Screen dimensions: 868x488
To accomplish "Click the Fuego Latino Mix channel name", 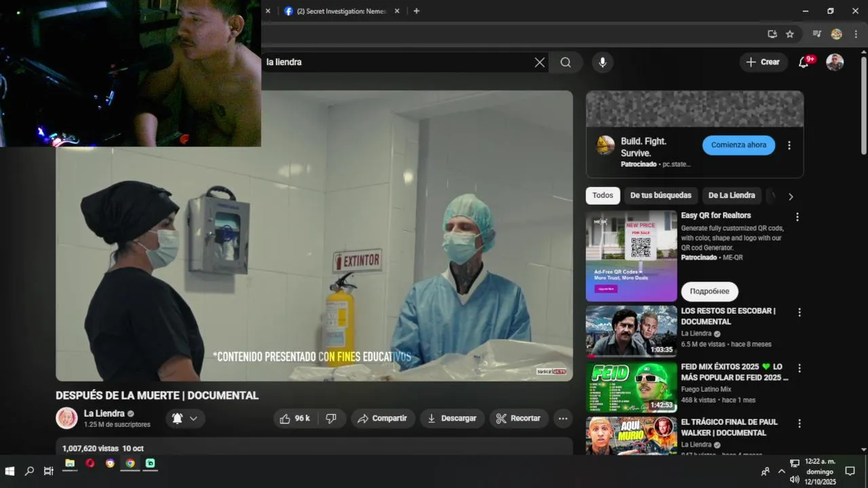I will 706,389.
